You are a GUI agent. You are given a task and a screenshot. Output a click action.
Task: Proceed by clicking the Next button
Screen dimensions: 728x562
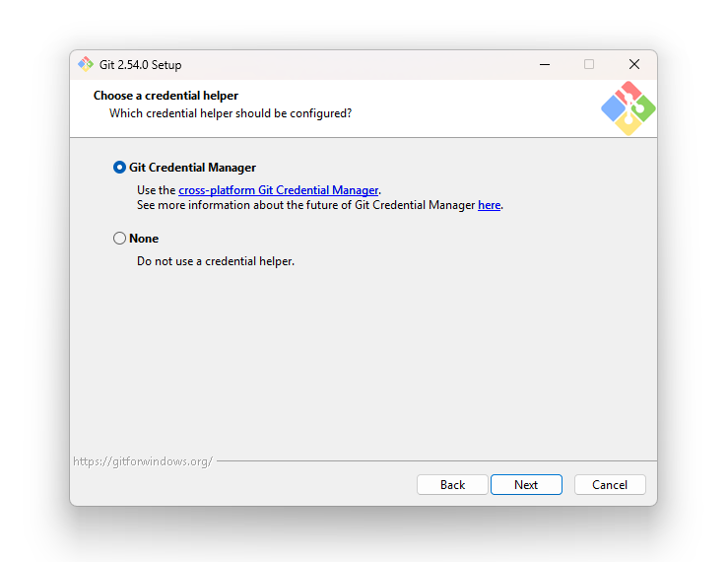[526, 485]
